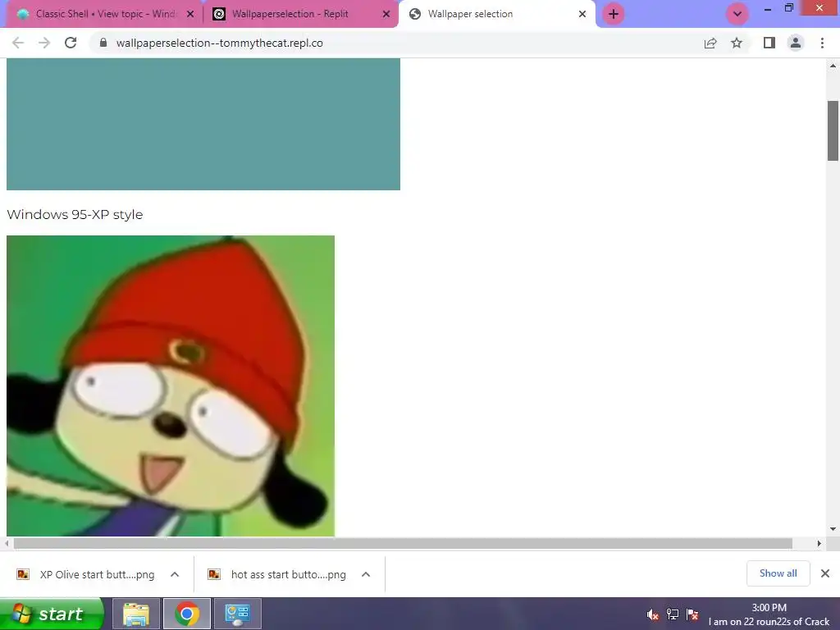Restore down the Chrome window
840x630 pixels.
788,8
